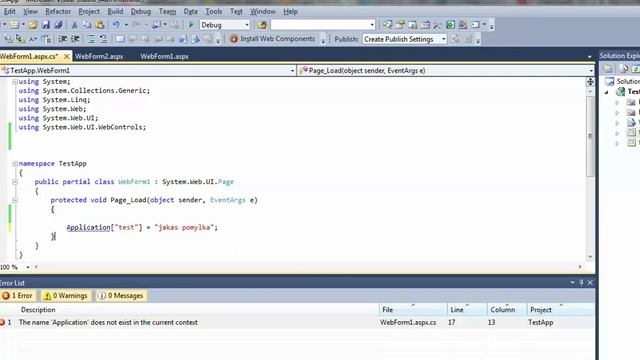Click the Open File folder icon
640x360 pixels.
pyautogui.click(x=33, y=25)
